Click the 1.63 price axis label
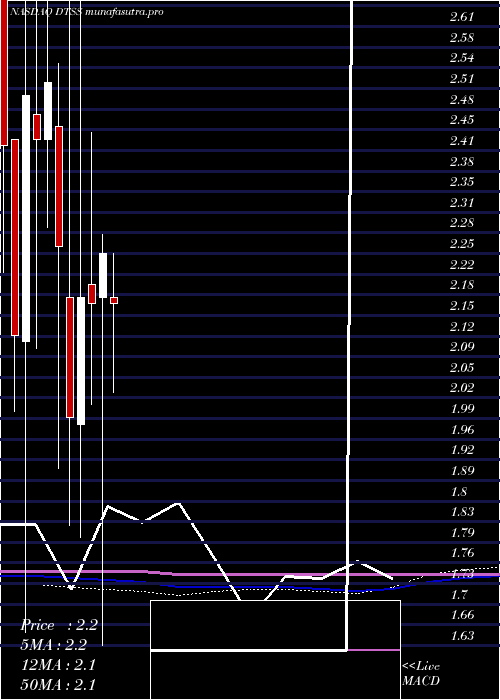Image resolution: width=500 pixels, height=700 pixels. (x=462, y=635)
